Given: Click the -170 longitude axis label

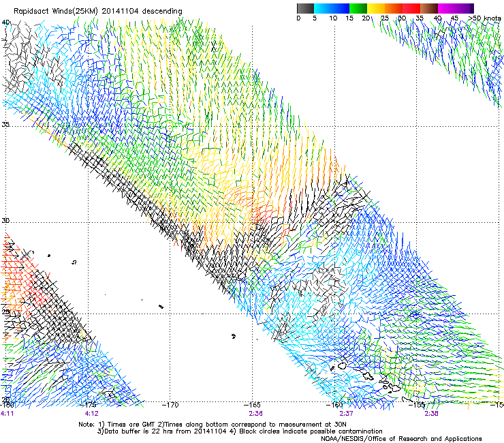Looking at the screenshot, I should [x=170, y=405].
